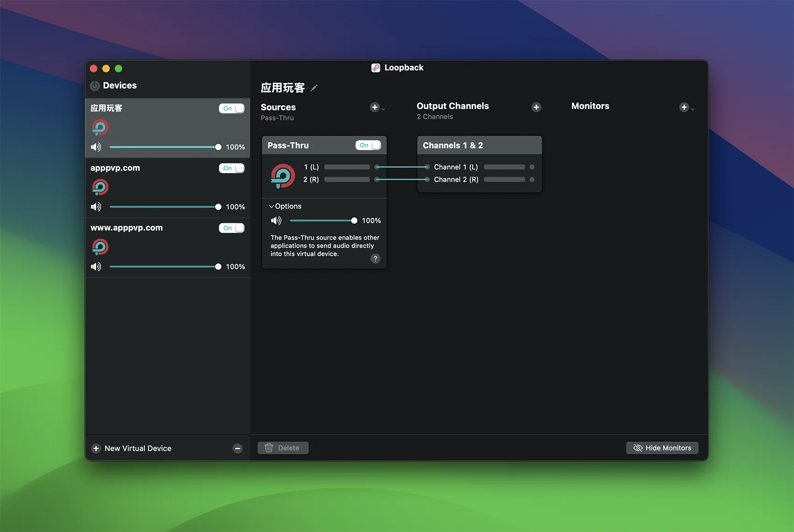Click the right port of Channel 2 (R)
This screenshot has height=532, width=794.
click(532, 180)
